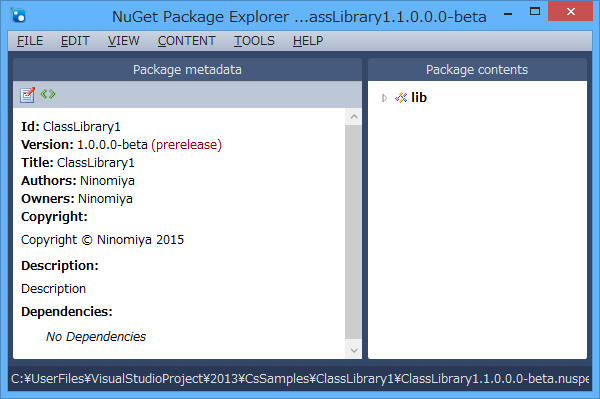Click the file path in status bar
The width and height of the screenshot is (600, 399).
300,379
